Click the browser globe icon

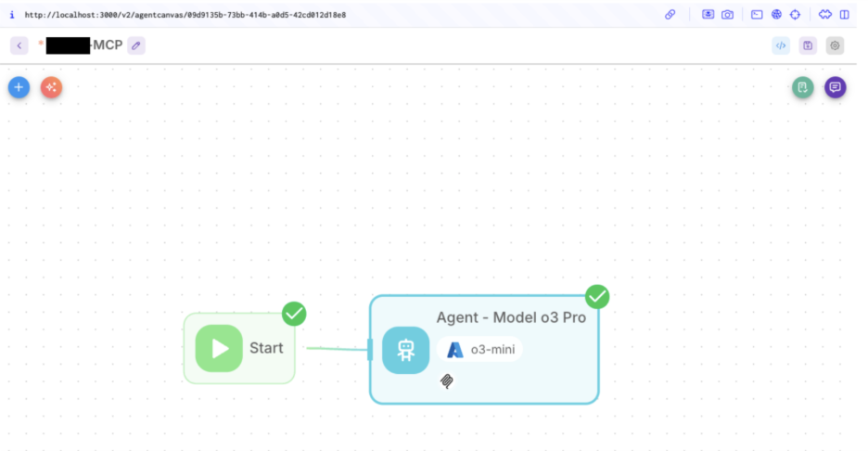coord(776,15)
